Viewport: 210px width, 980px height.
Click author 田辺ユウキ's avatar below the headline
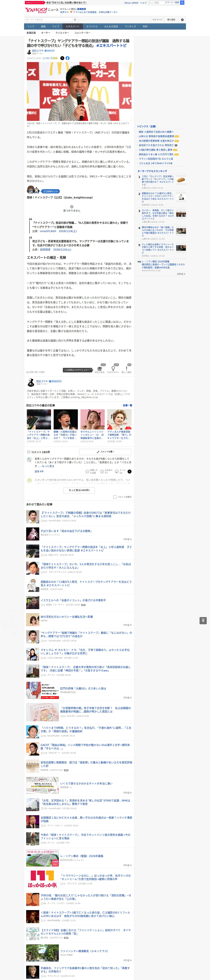(x=29, y=52)
